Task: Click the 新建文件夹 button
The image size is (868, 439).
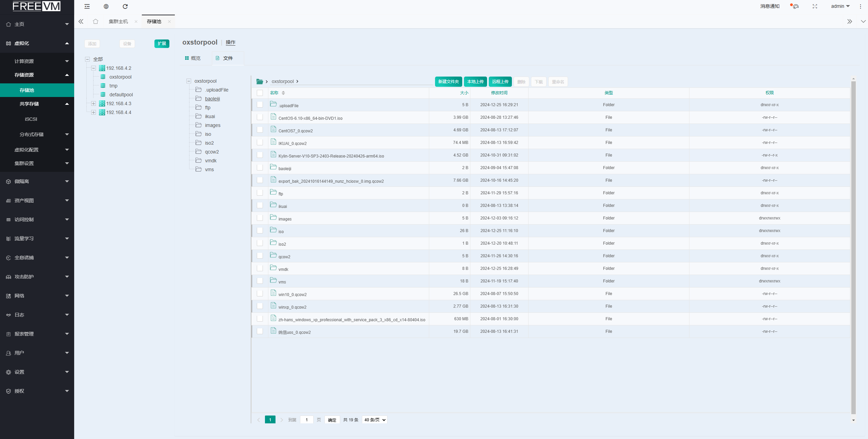Action: (448, 82)
